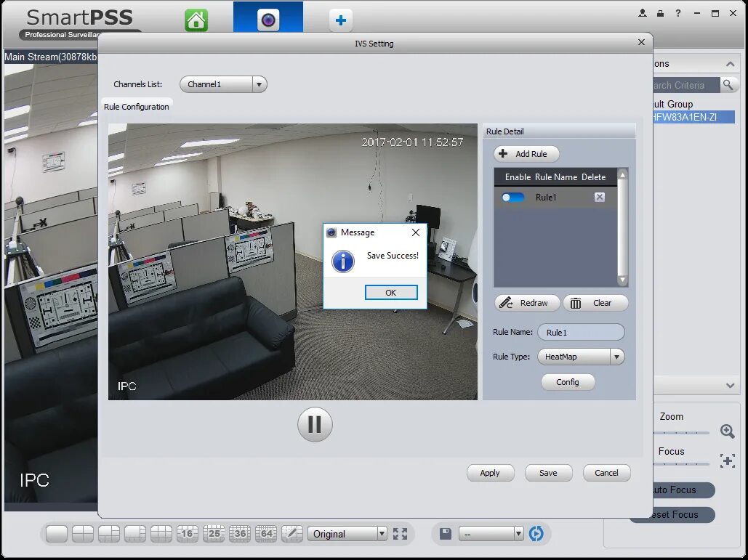Select Rule1 in the rule list
Screen dimensions: 748x560
click(546, 198)
